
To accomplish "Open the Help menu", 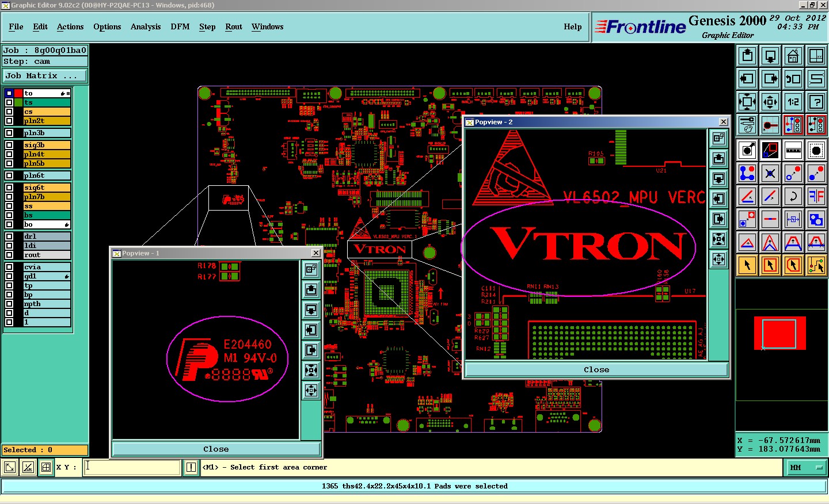I will [x=573, y=26].
